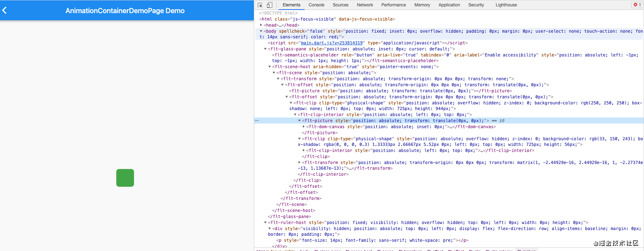Image resolution: width=644 pixels, height=251 pixels.
Task: Collapse the flt-scene-host node
Action: tap(270, 67)
